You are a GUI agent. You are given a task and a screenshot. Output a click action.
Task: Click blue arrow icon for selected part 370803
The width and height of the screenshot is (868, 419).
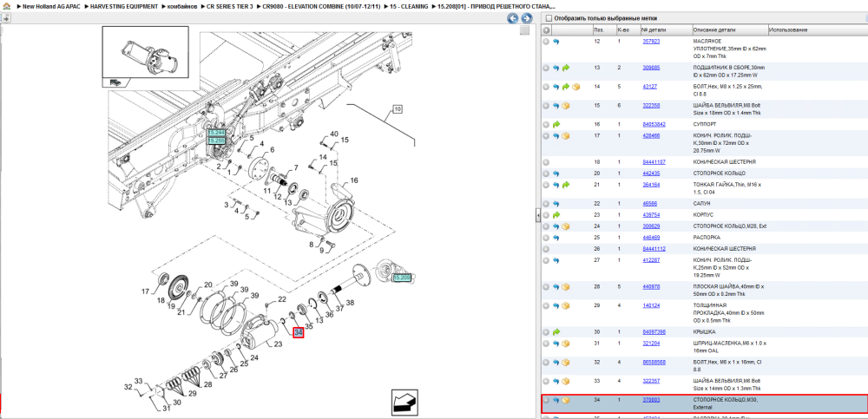coord(556,400)
